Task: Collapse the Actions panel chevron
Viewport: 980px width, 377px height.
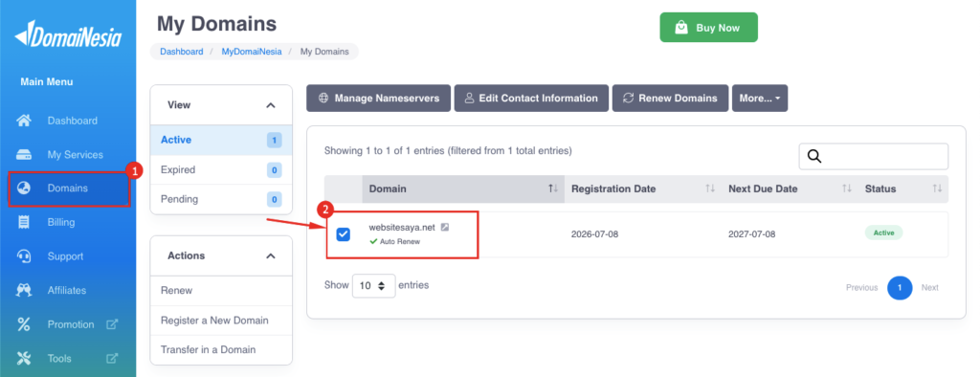Action: click(271, 255)
